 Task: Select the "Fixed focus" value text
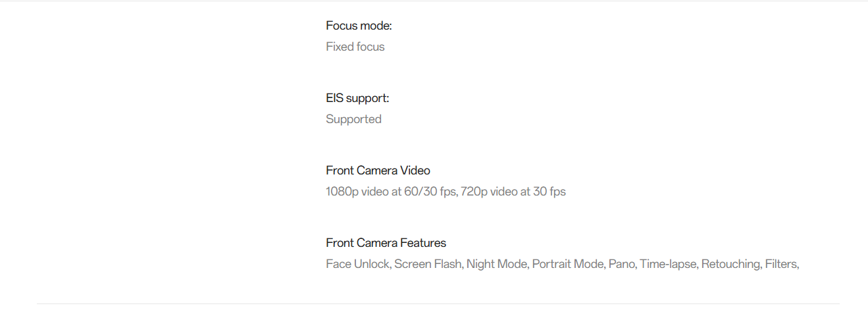[355, 47]
